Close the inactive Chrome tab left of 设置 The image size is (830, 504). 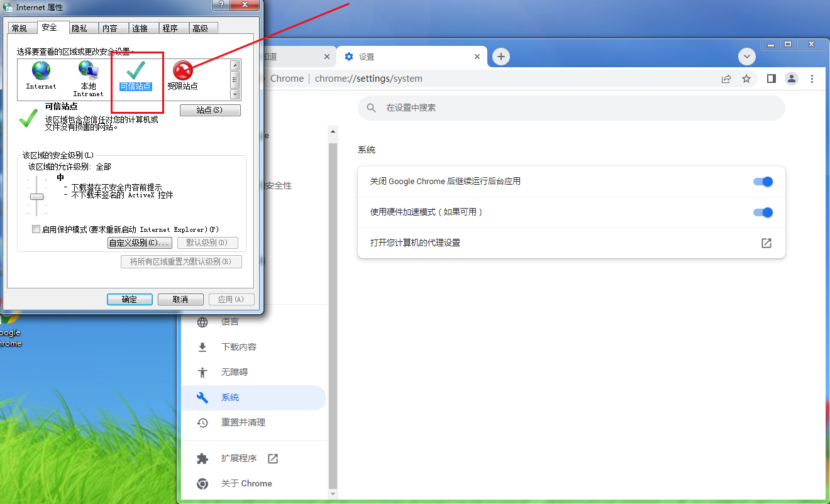point(327,57)
